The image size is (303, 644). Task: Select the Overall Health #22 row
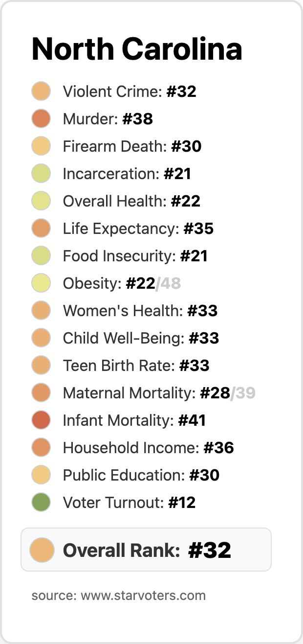tap(131, 201)
